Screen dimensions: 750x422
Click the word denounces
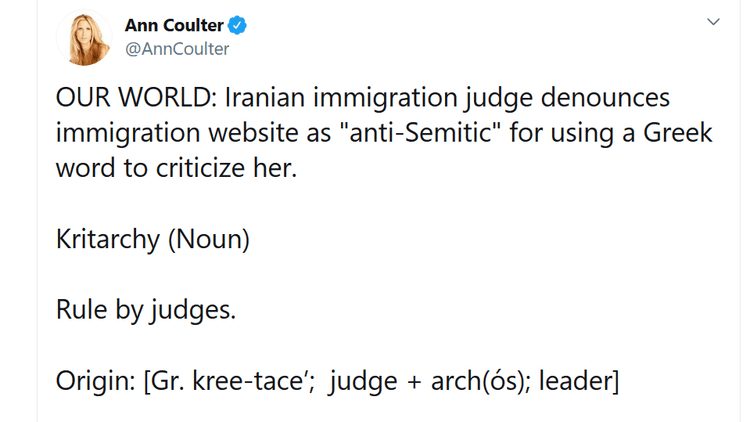coord(605,98)
